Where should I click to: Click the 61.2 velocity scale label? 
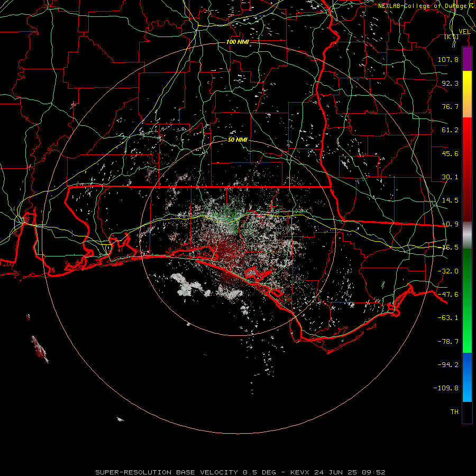coord(450,130)
